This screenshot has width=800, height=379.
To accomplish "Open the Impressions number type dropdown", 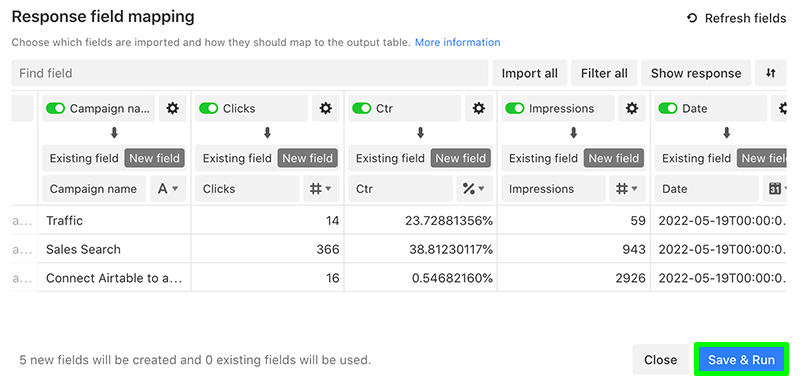I will point(628,189).
